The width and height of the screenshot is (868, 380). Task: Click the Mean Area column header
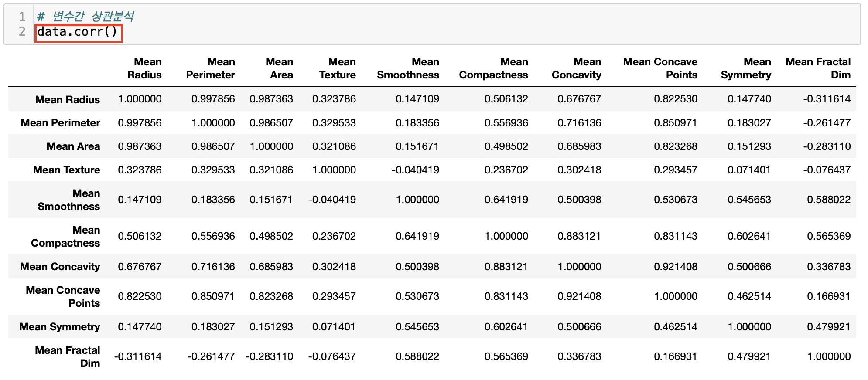coord(280,68)
